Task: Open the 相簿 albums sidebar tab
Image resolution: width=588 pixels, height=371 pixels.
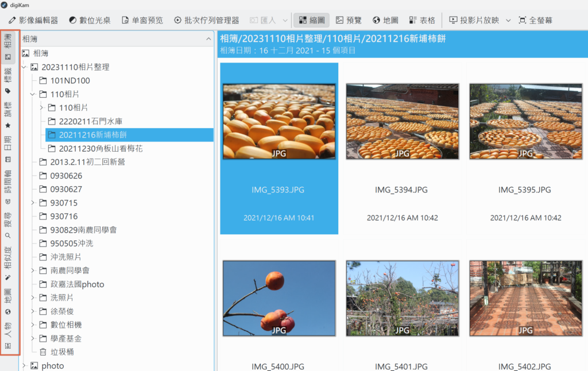Action: point(8,47)
